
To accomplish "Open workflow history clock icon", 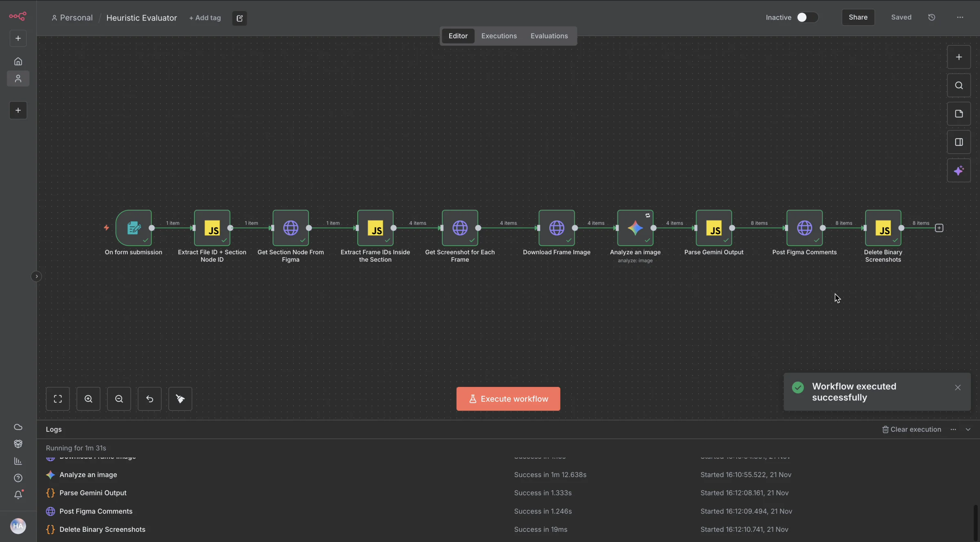I will (x=932, y=17).
